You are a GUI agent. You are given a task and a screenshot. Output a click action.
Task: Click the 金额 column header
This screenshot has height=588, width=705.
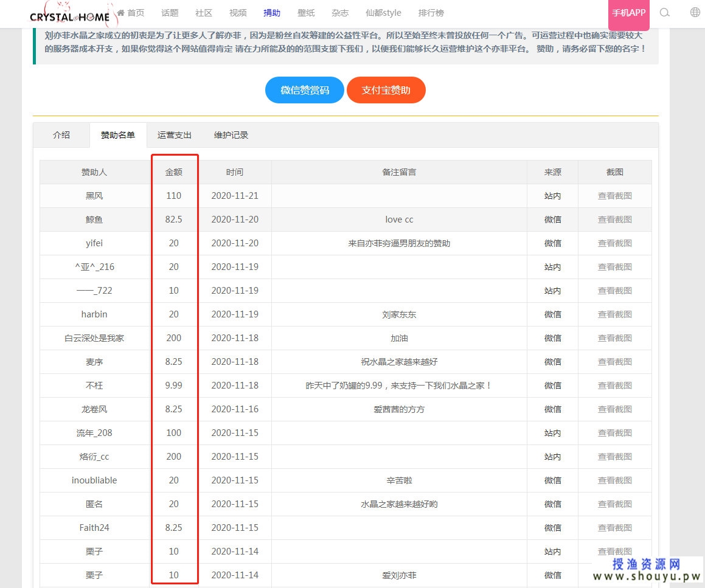pyautogui.click(x=174, y=172)
